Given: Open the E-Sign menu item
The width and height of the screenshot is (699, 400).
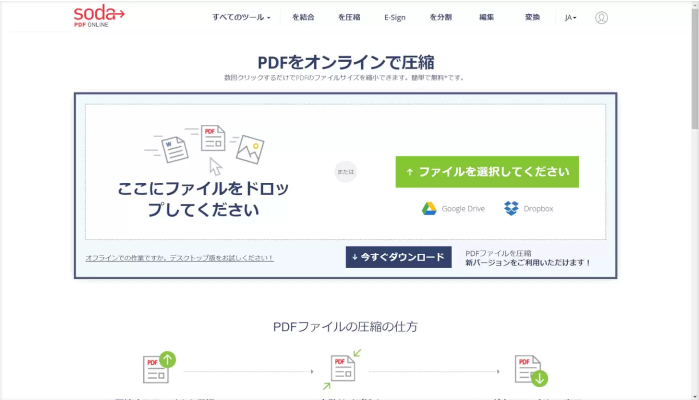Looking at the screenshot, I should [395, 17].
